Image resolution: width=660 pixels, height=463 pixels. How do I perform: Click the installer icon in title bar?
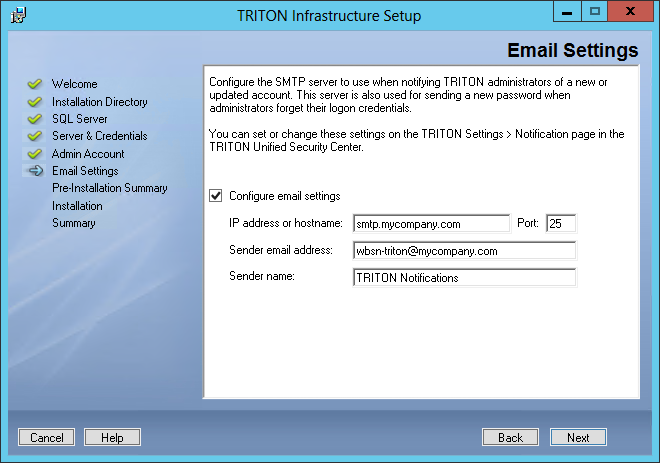coord(18,16)
